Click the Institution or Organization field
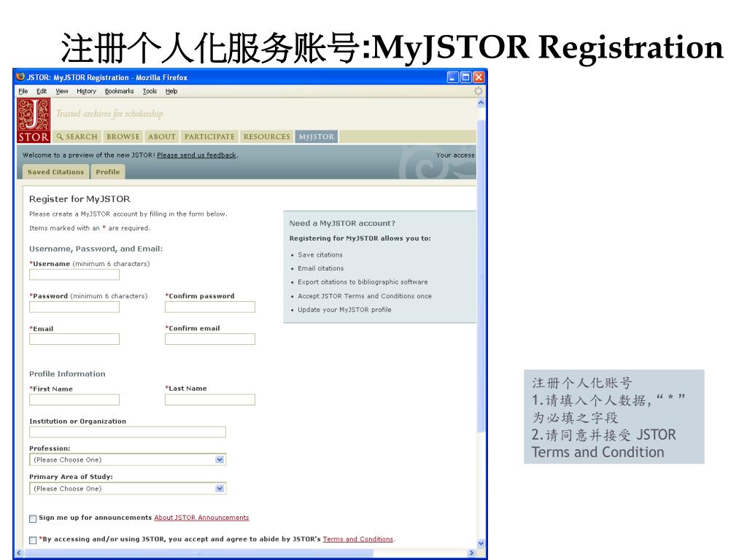 click(x=128, y=432)
